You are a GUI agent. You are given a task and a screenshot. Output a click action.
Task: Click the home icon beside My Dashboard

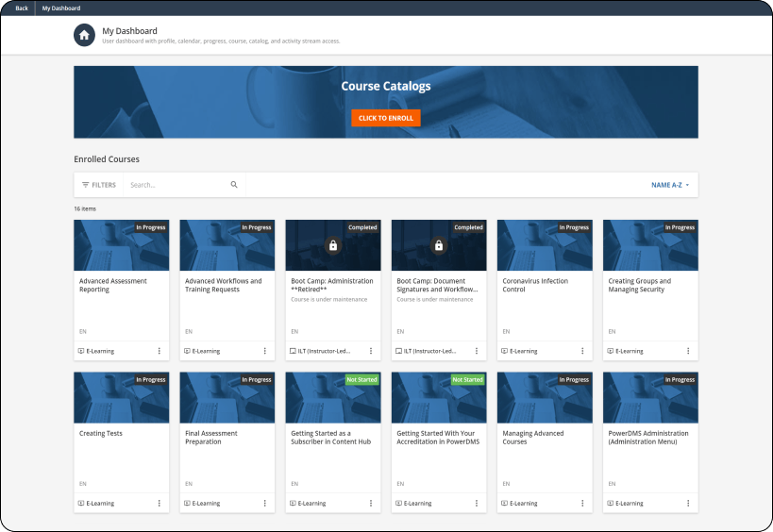coord(85,35)
